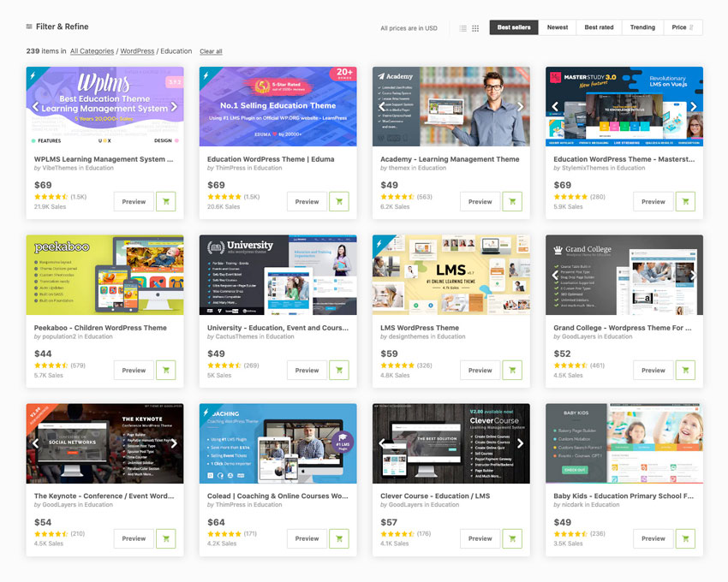Preview the Academy Learning Management Theme
Viewport: 728px width, 582px height.
point(480,202)
